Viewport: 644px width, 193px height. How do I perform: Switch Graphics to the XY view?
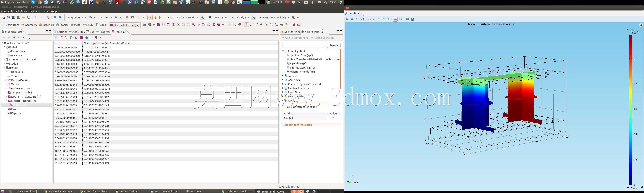378,19
